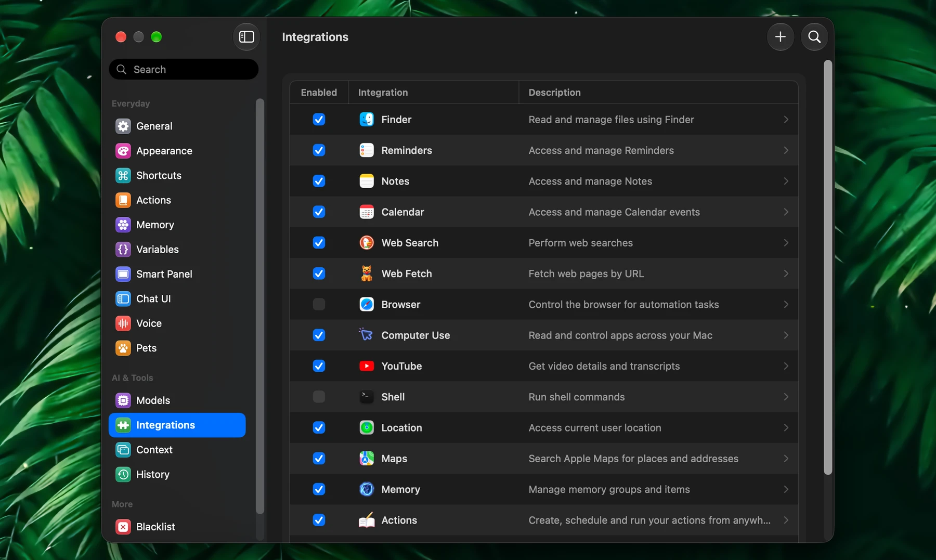Image resolution: width=936 pixels, height=560 pixels.
Task: Enable the Shell integration checkbox
Action: (x=319, y=397)
